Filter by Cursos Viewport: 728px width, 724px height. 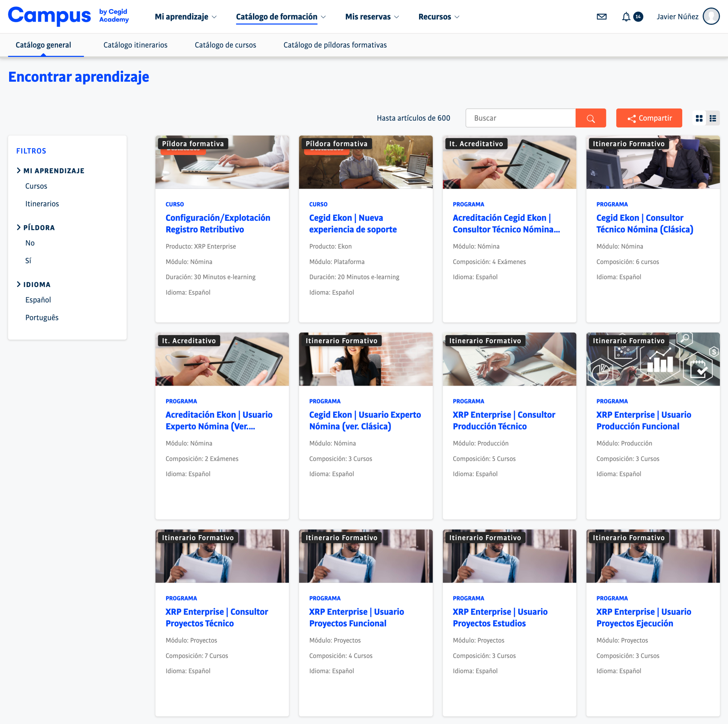click(36, 186)
